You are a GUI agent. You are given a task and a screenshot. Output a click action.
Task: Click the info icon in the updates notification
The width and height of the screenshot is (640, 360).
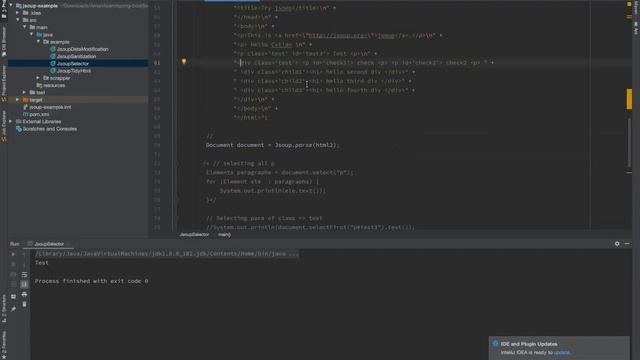pos(495,344)
